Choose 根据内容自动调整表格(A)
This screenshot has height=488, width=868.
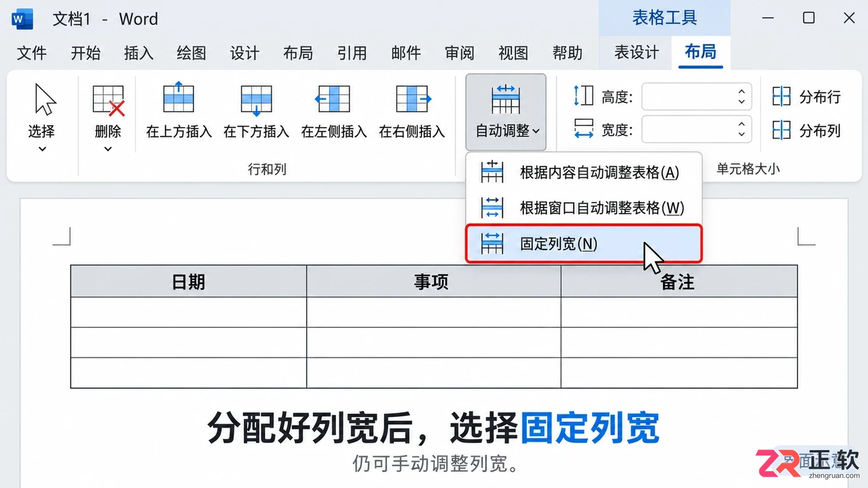click(x=584, y=173)
